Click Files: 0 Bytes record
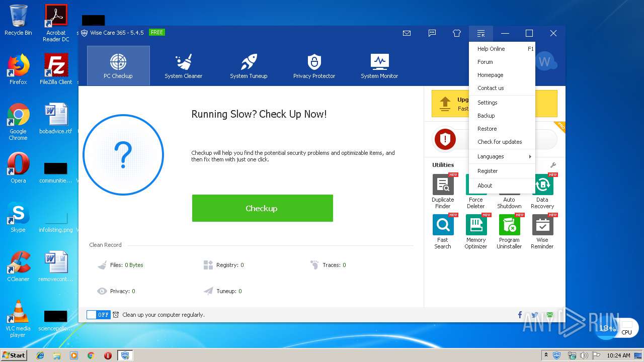 (x=121, y=265)
